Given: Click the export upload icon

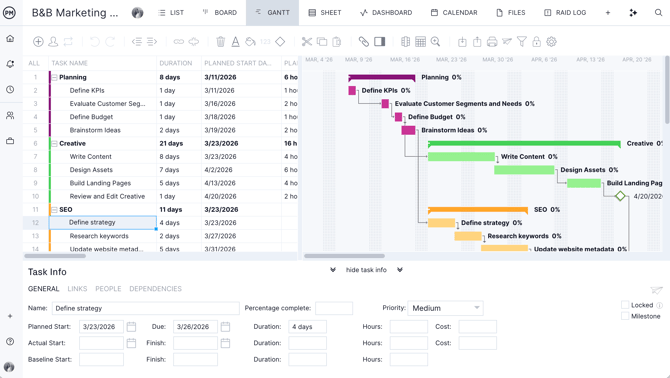Looking at the screenshot, I should coord(477,41).
